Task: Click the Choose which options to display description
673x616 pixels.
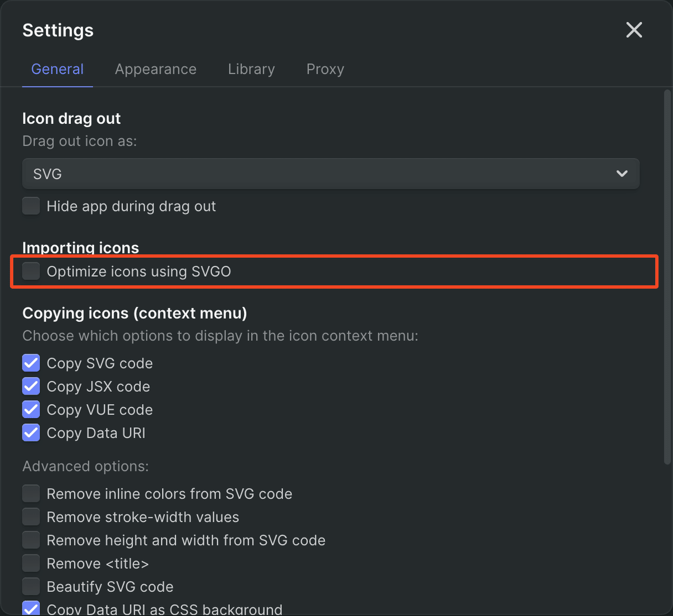Action: click(220, 336)
